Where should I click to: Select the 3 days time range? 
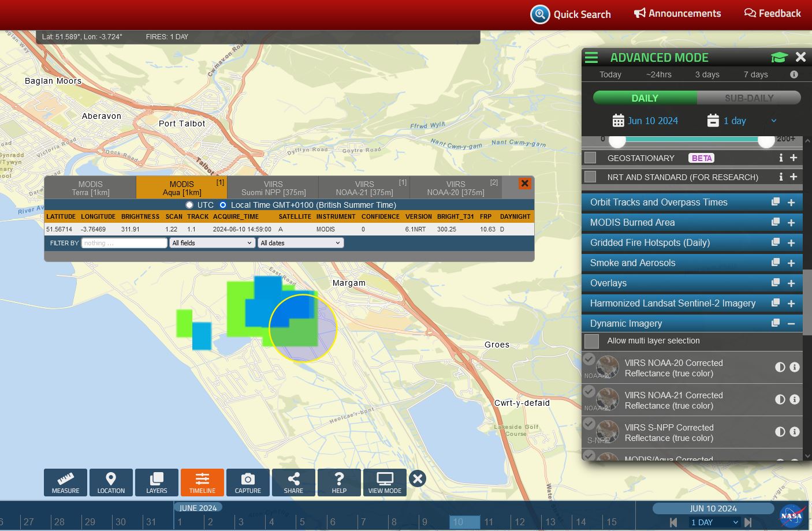click(707, 74)
